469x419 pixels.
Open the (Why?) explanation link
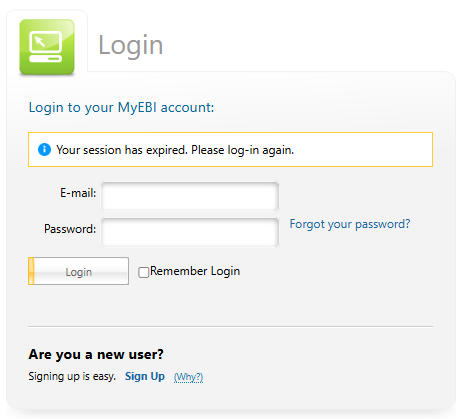pyautogui.click(x=188, y=377)
